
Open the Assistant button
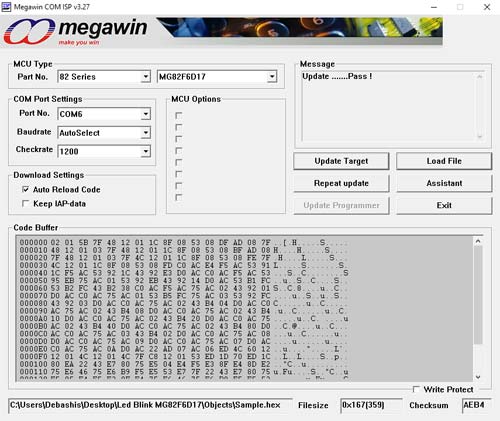(444, 183)
